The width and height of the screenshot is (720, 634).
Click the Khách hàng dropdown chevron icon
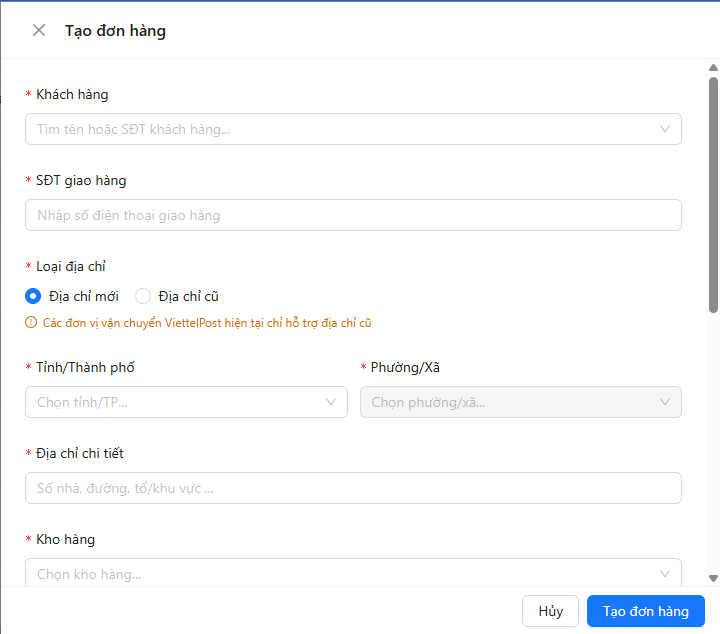coord(664,129)
